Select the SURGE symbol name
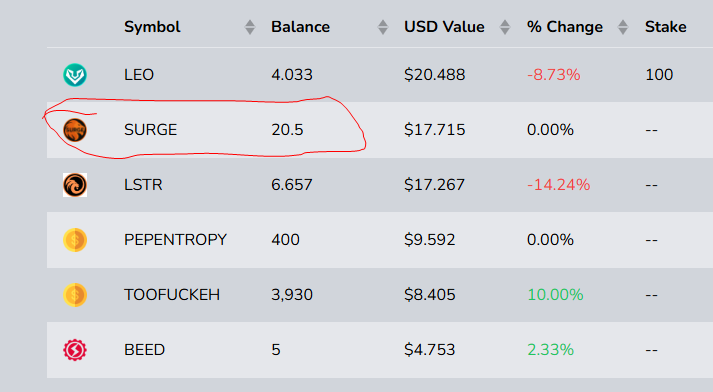This screenshot has height=392, width=713. click(151, 130)
